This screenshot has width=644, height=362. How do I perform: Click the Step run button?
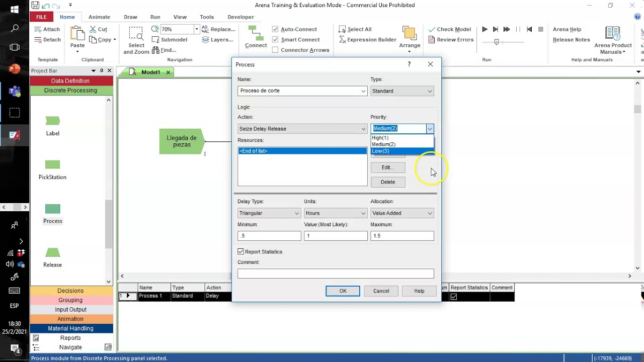tap(496, 29)
